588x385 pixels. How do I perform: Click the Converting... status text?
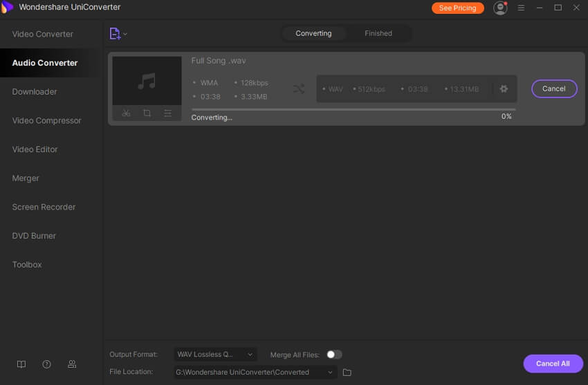pyautogui.click(x=212, y=118)
